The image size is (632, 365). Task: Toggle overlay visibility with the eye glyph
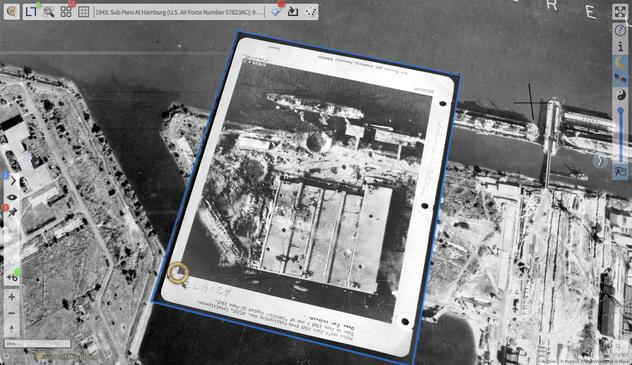click(620, 172)
